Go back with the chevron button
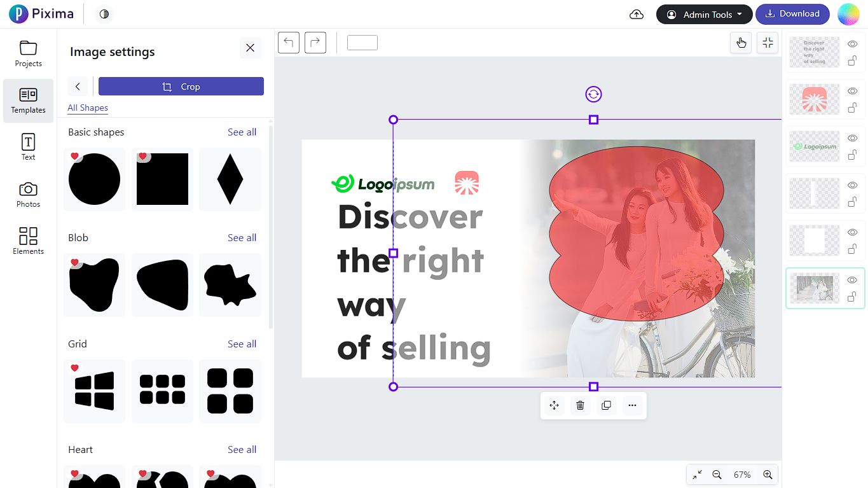868x488 pixels. [x=78, y=87]
